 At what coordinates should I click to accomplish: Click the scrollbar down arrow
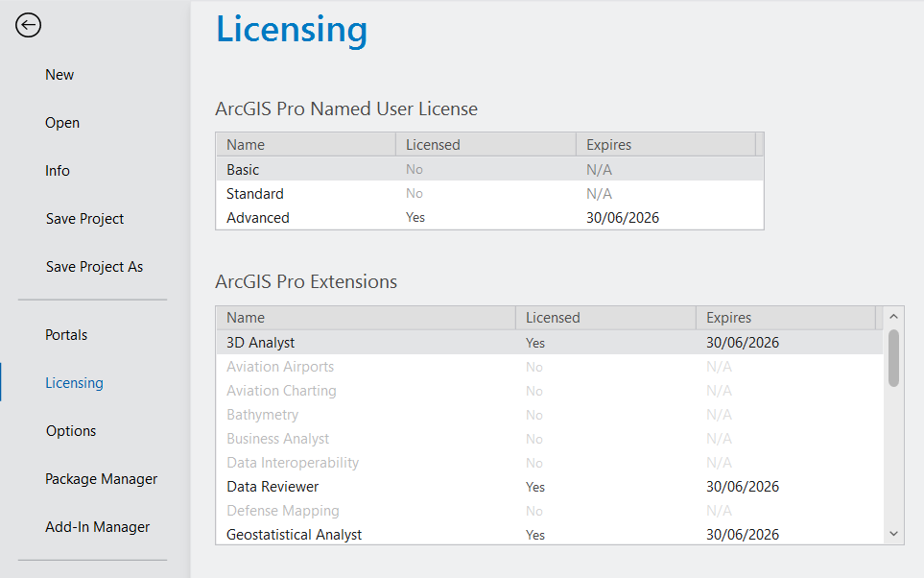tap(893, 533)
